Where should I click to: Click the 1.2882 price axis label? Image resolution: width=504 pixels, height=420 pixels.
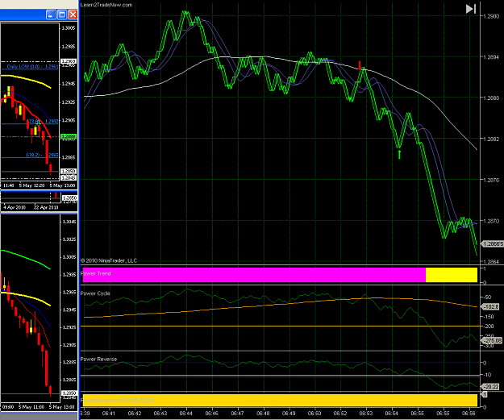491,139
